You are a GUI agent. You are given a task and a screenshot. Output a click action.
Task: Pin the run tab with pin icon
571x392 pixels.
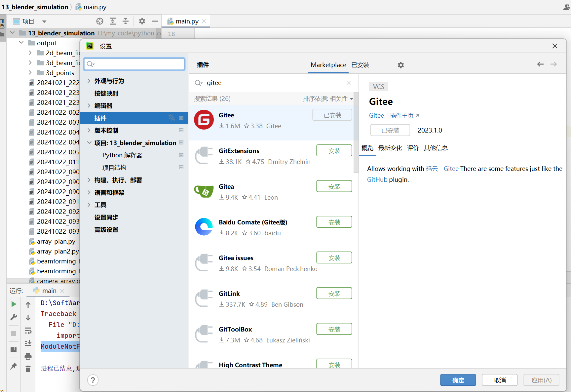click(x=14, y=366)
